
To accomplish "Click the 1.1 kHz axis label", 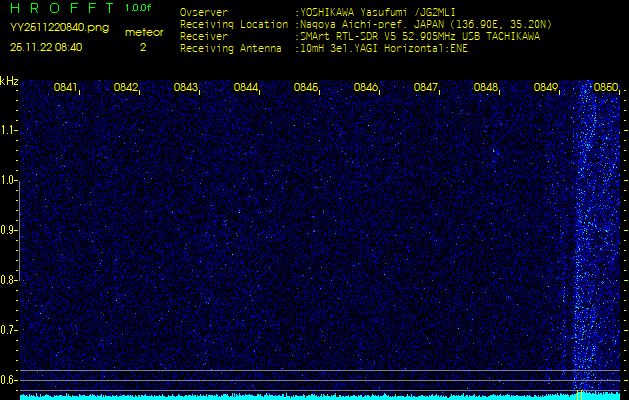I will pyautogui.click(x=7, y=130).
